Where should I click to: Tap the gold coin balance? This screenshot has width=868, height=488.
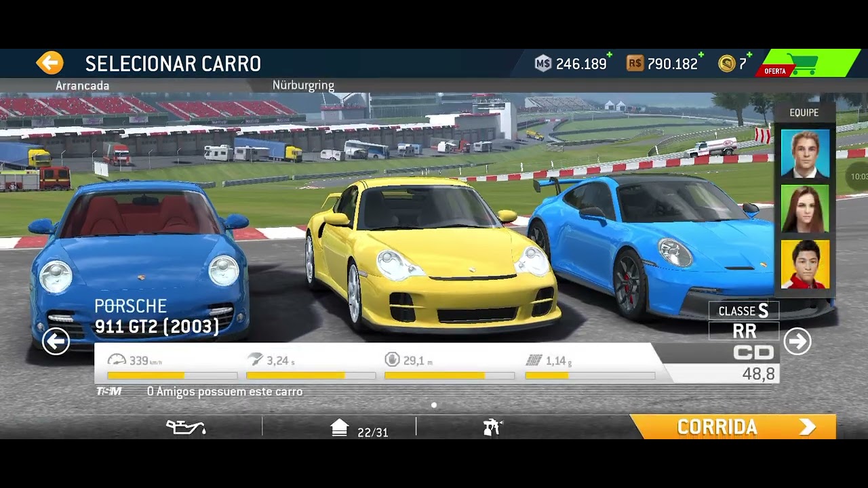pos(735,64)
